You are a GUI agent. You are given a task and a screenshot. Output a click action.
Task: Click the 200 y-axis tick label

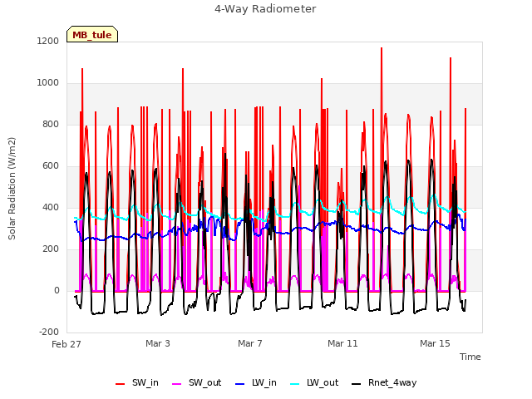[51, 249]
